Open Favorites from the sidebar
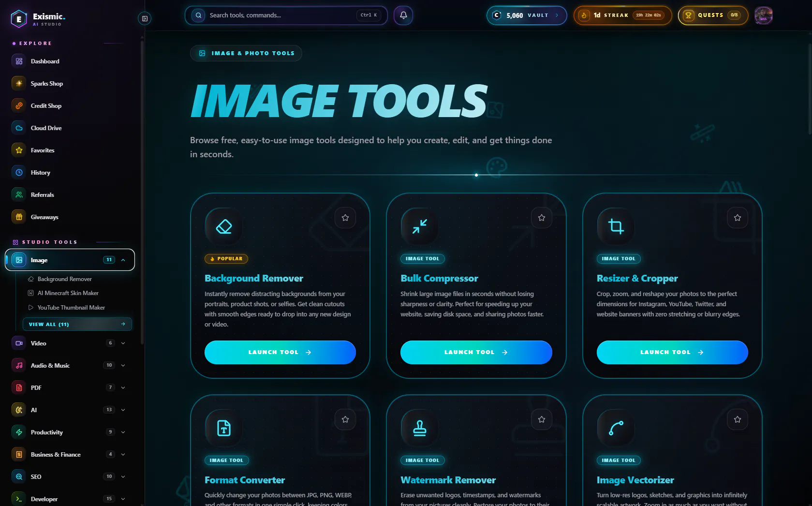The width and height of the screenshot is (812, 506). click(x=70, y=150)
